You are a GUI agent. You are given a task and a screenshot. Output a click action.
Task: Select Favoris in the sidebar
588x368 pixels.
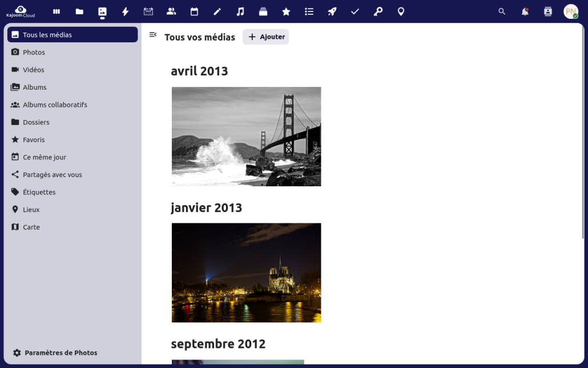tap(33, 139)
